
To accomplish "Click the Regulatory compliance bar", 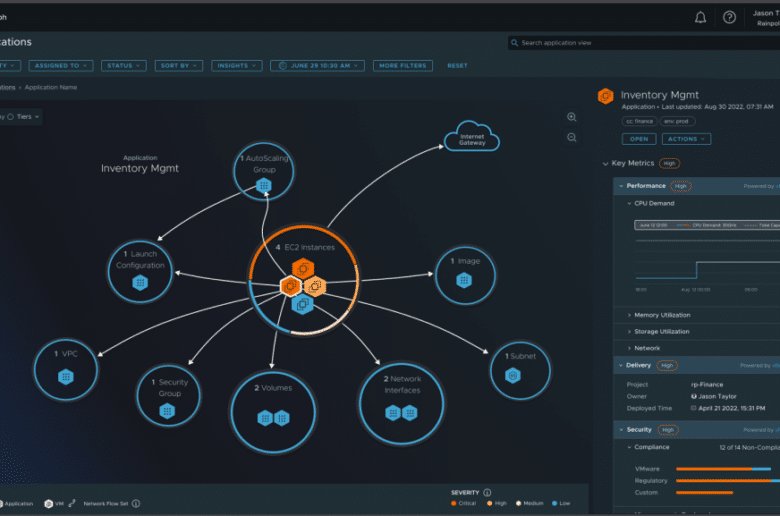I will (x=728, y=481).
